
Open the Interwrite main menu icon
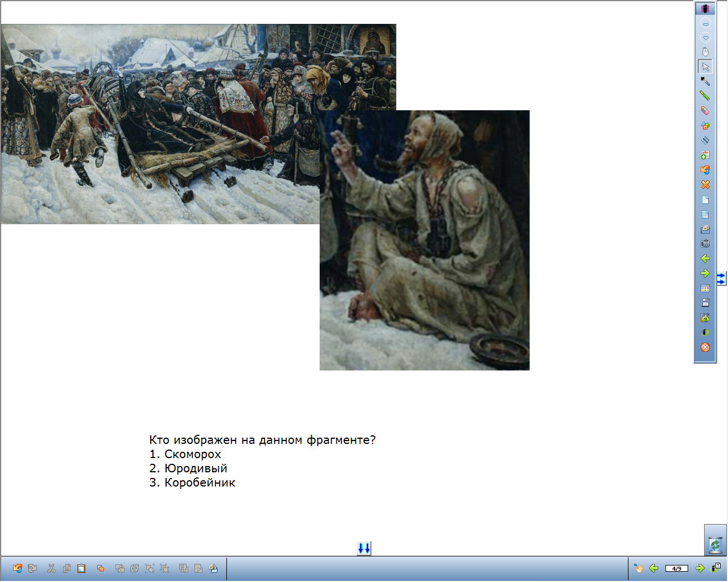coord(705,9)
